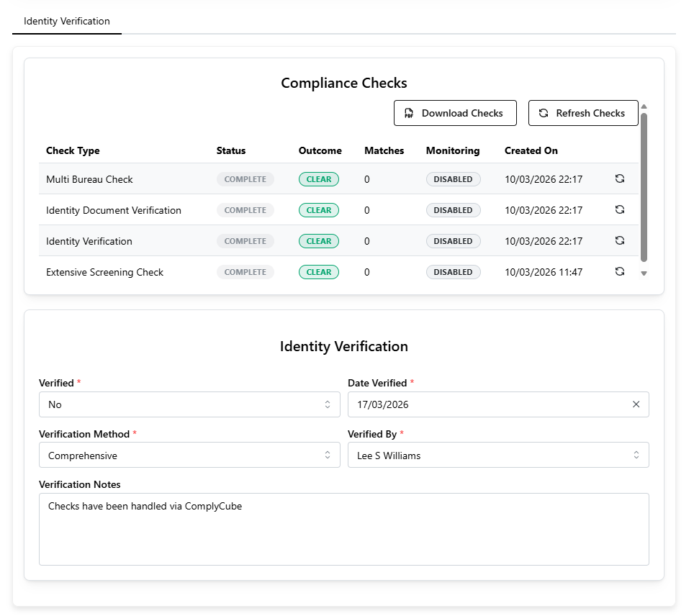Click the compliance table scrollbar thumb

point(644,187)
